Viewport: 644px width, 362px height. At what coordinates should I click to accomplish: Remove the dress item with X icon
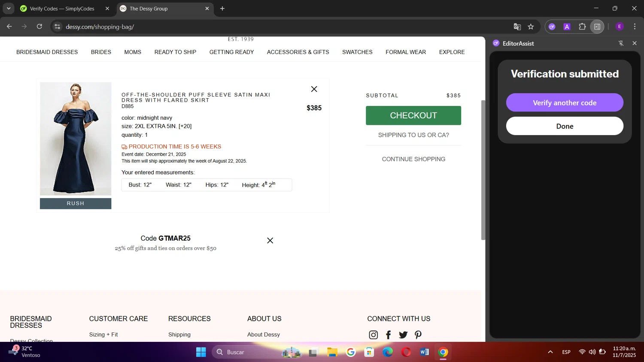coord(314,89)
